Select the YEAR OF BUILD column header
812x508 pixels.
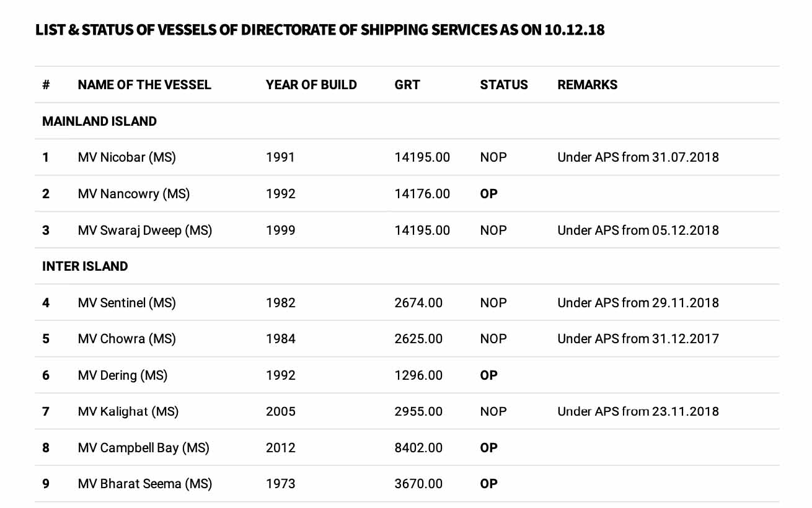click(311, 85)
